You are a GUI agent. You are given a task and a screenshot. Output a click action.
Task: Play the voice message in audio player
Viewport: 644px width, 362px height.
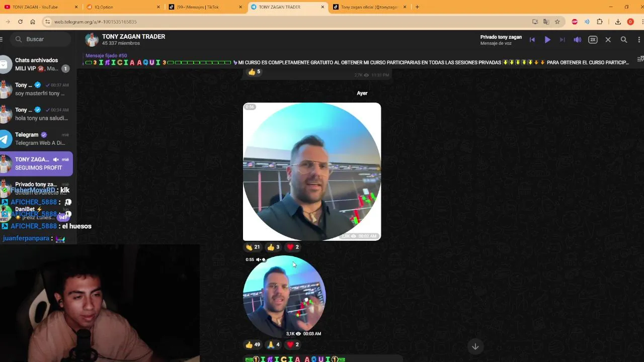pyautogui.click(x=547, y=40)
